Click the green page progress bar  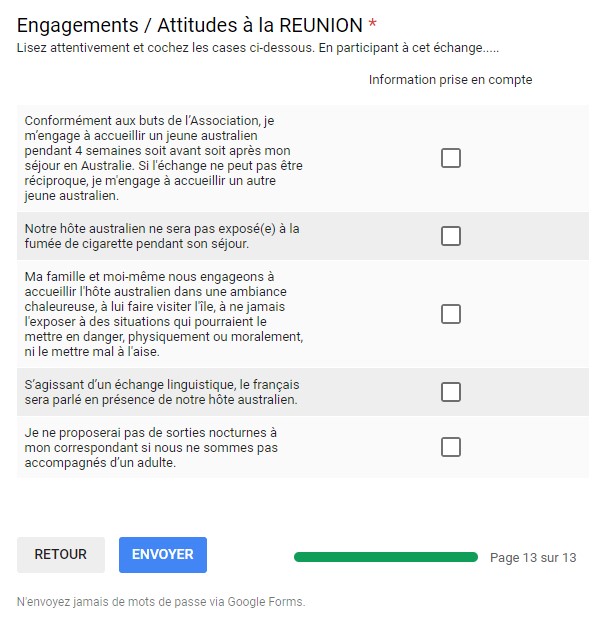[x=385, y=557]
